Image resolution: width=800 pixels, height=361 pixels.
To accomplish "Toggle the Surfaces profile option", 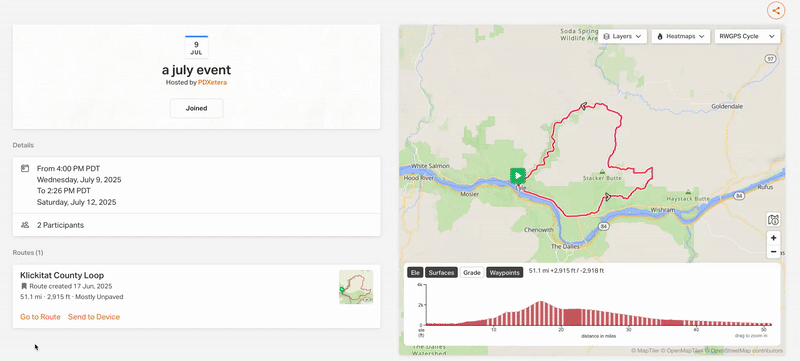I will point(441,273).
